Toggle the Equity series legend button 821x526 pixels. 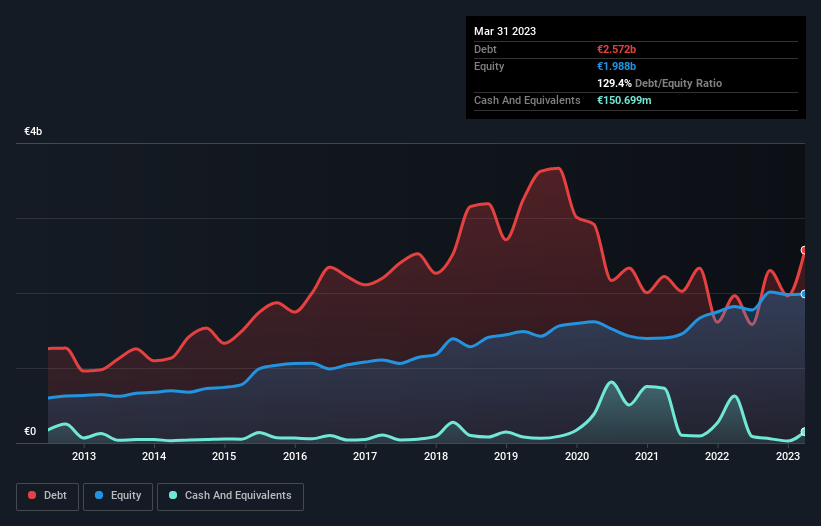click(118, 496)
